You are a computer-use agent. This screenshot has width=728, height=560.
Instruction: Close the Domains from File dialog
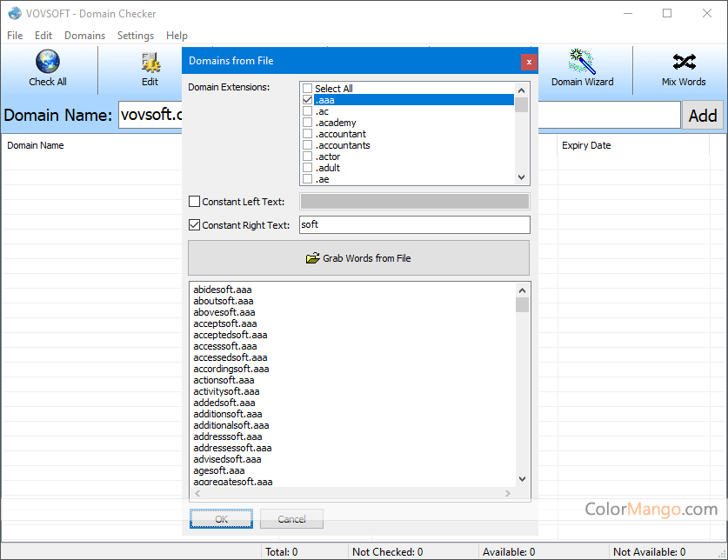529,62
